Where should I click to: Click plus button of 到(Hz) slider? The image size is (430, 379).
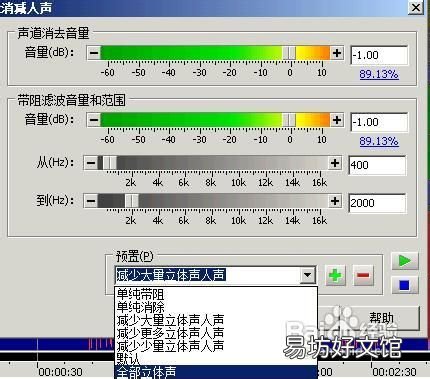(335, 201)
